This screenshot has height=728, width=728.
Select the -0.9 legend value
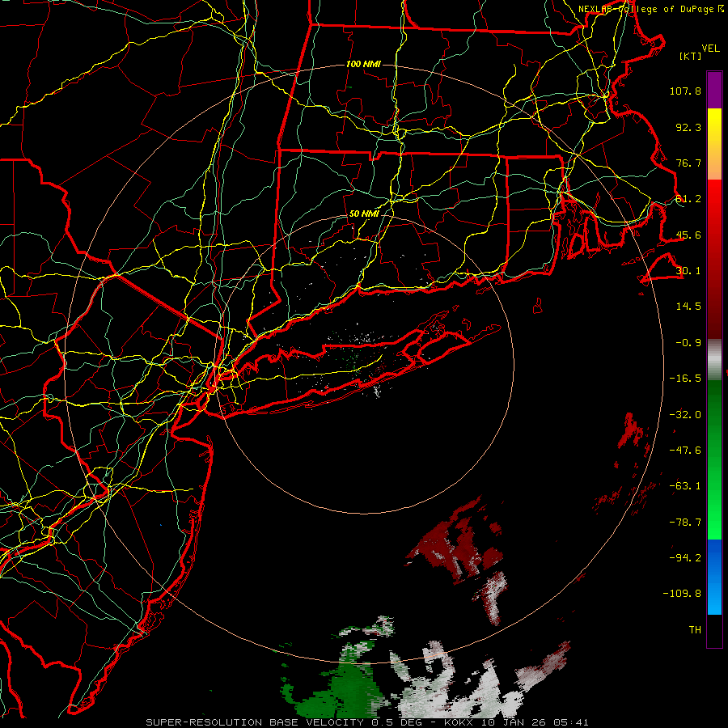point(688,342)
